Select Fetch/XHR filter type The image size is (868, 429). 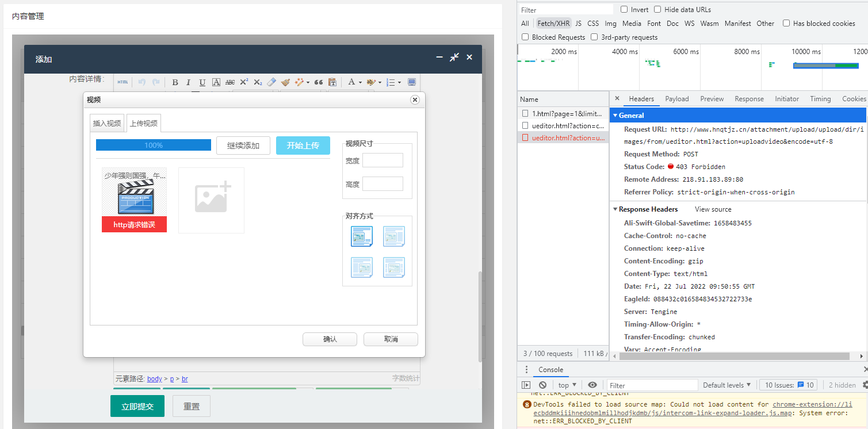click(x=553, y=23)
